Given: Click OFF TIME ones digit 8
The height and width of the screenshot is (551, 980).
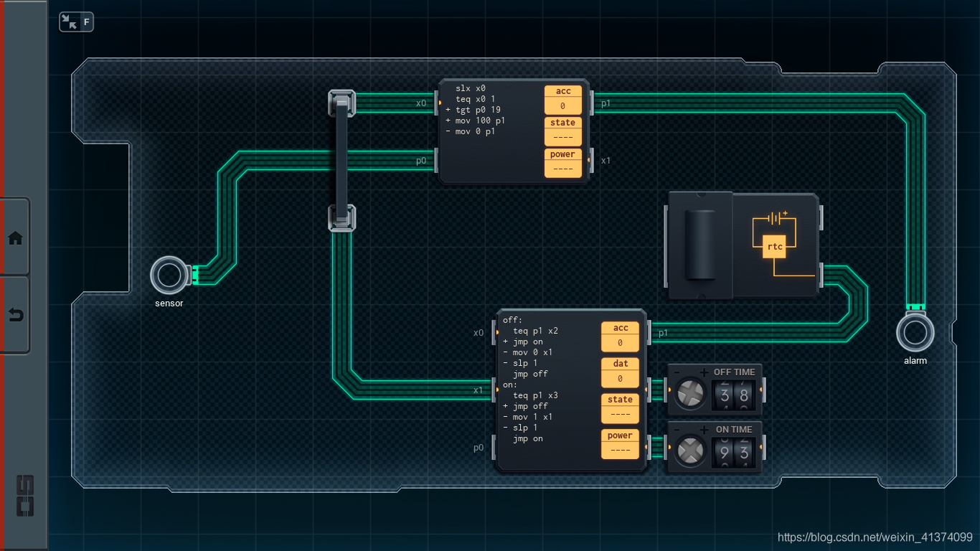Looking at the screenshot, I should (744, 395).
